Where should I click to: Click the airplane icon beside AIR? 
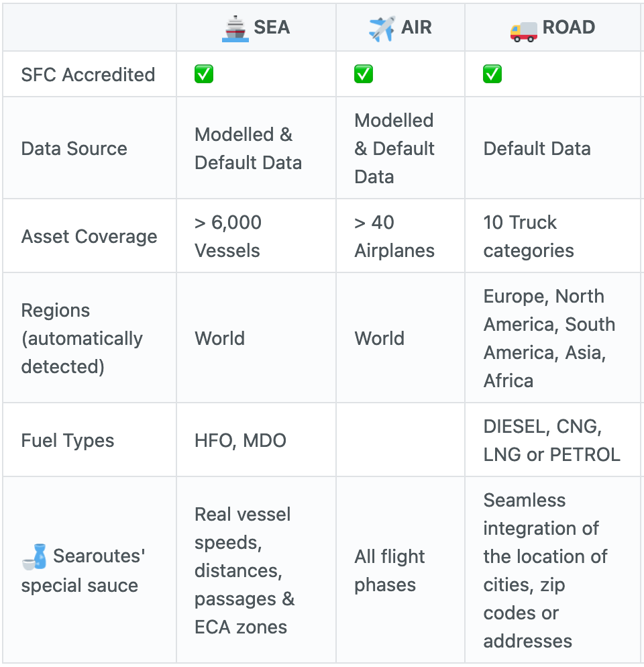coord(382,28)
